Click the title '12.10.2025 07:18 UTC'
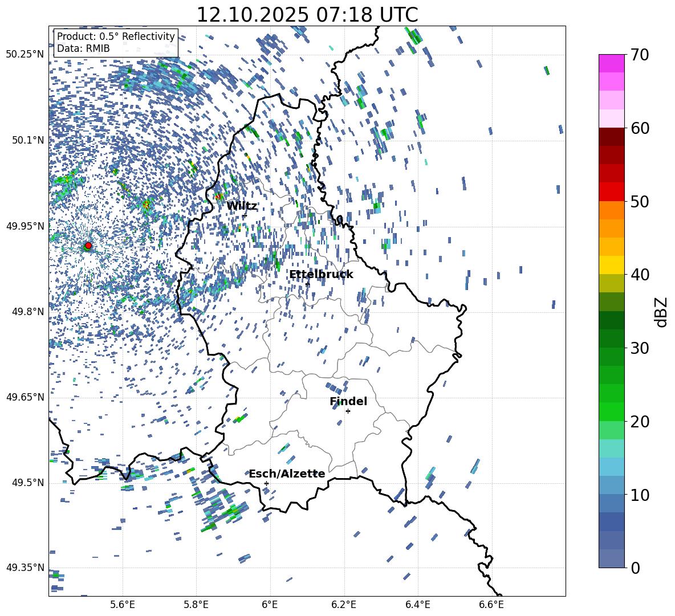 [307, 15]
